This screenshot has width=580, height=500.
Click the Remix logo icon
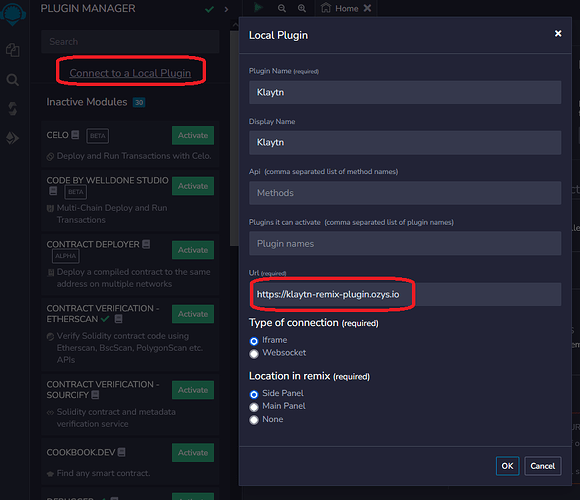point(13,13)
